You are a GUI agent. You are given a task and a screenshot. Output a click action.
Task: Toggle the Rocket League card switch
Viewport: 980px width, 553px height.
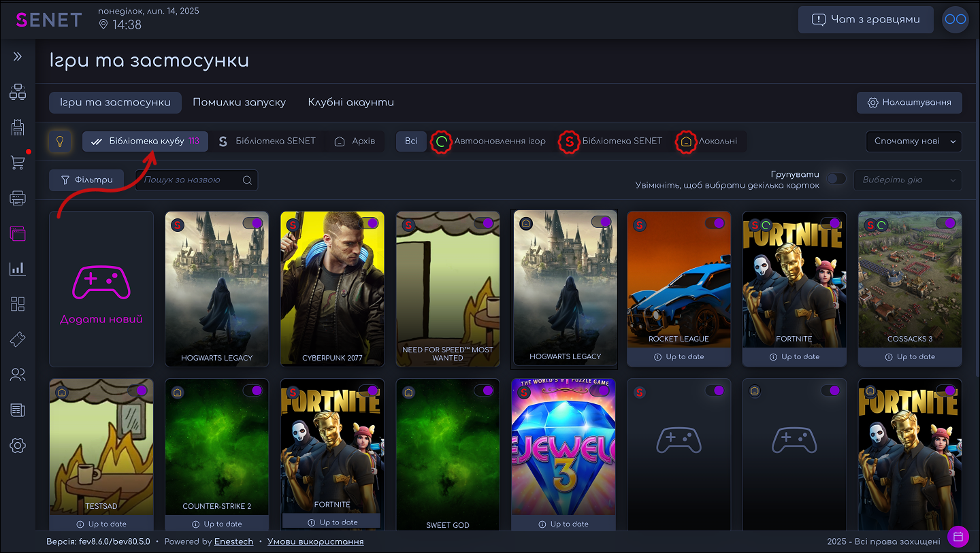pos(715,223)
